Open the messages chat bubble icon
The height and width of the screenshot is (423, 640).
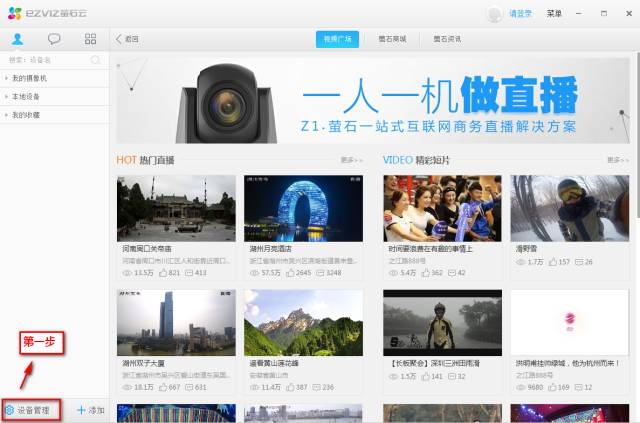pos(54,39)
